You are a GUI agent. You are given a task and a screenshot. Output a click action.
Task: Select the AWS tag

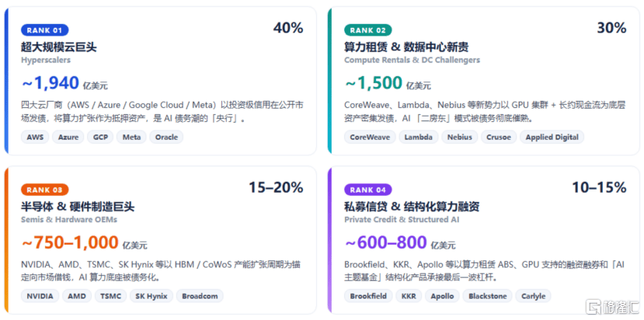coord(35,137)
